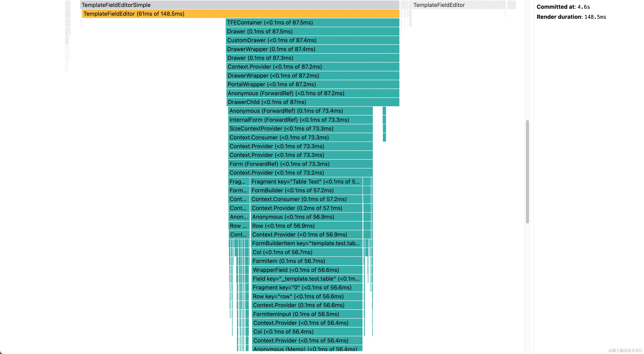Select Context.Consumer (<0.1ms of 73.3ms) bar
Viewport: 644px width, 354px height.
point(300,137)
